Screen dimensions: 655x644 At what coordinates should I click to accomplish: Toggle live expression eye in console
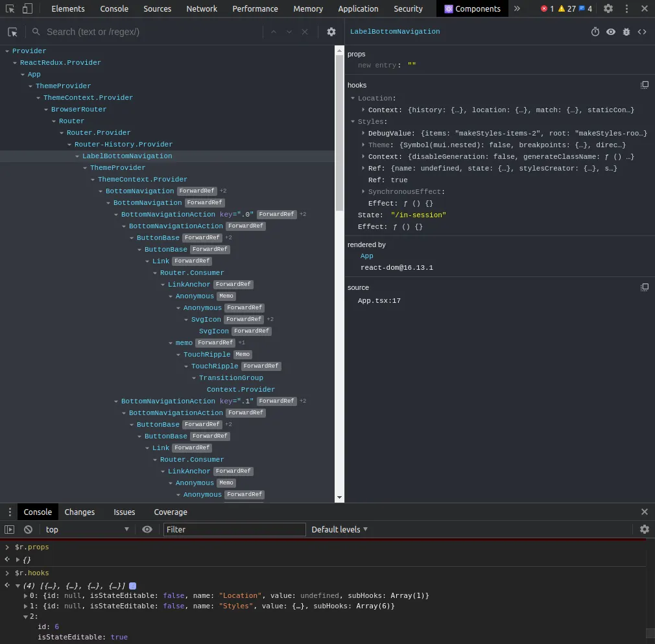click(147, 530)
